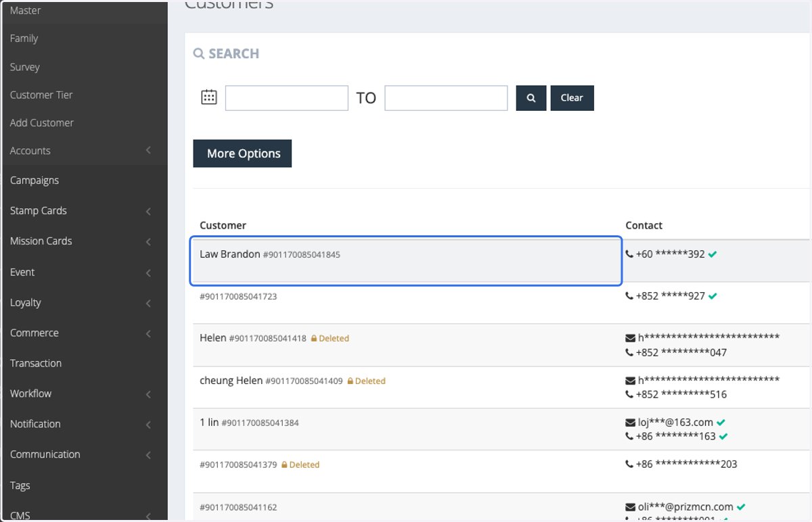Click the lock icon on Helen #901170085041418
The image size is (812, 522).
point(314,339)
